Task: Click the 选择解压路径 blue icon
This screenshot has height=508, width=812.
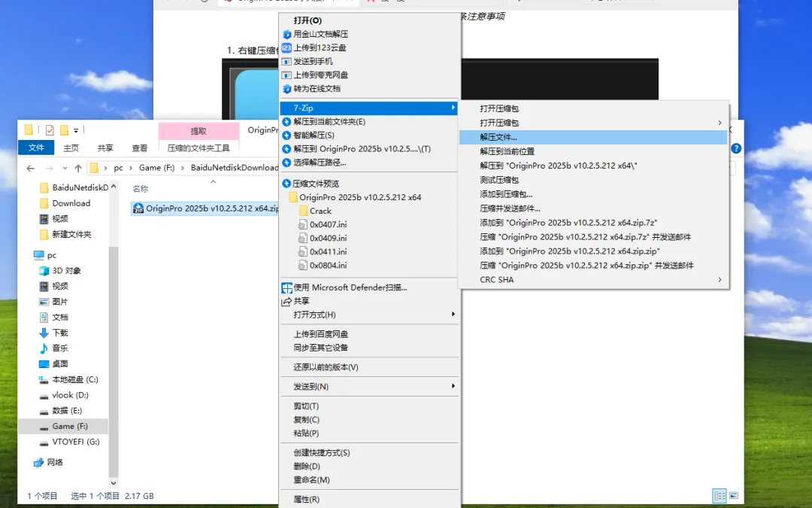Action: 286,163
